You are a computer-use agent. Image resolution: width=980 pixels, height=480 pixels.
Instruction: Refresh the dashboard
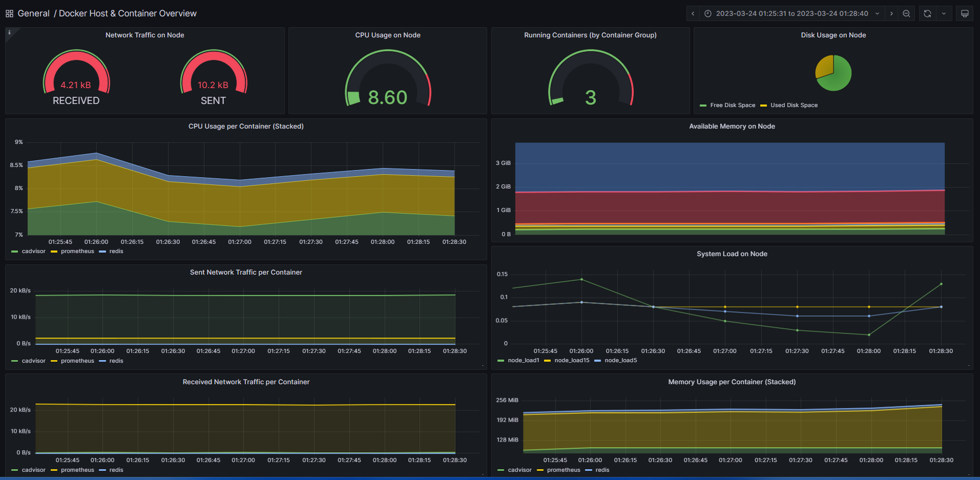click(x=927, y=14)
